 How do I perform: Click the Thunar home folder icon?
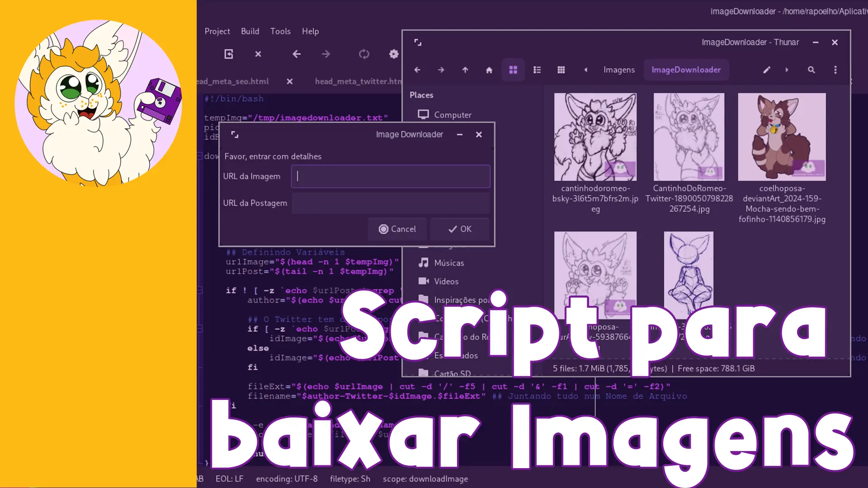point(489,70)
